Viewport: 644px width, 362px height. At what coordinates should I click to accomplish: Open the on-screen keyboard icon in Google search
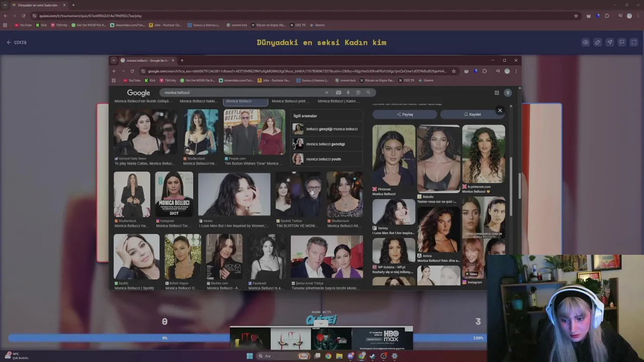pyautogui.click(x=338, y=93)
